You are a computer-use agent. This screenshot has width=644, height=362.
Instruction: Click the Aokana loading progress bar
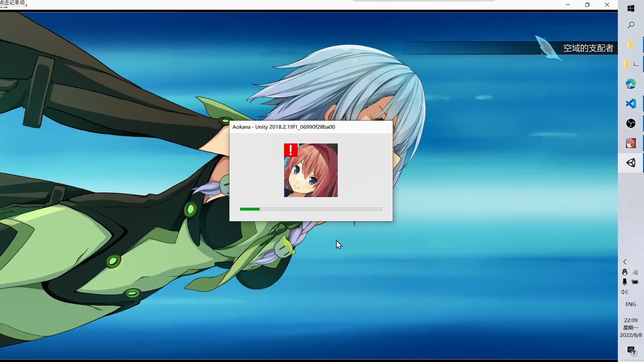point(311,209)
